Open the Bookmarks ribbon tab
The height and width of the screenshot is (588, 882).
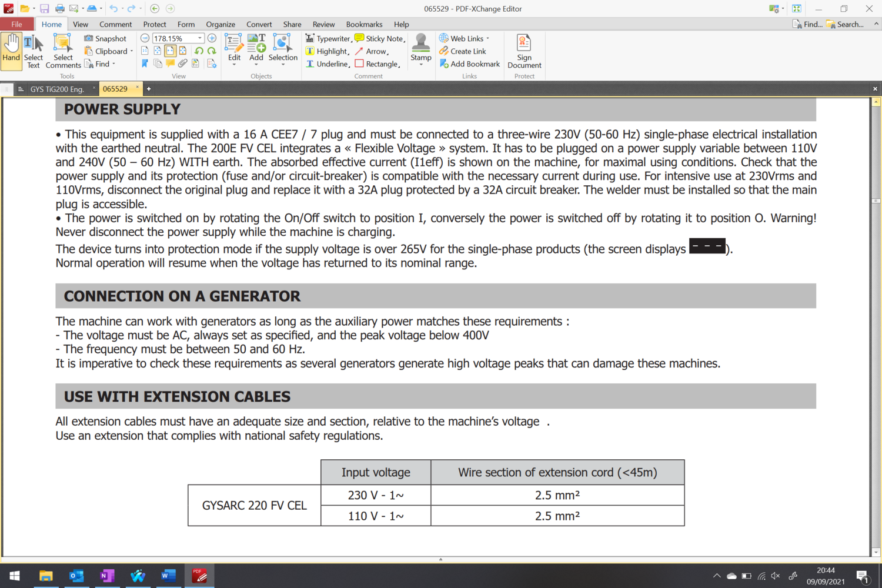tap(364, 24)
